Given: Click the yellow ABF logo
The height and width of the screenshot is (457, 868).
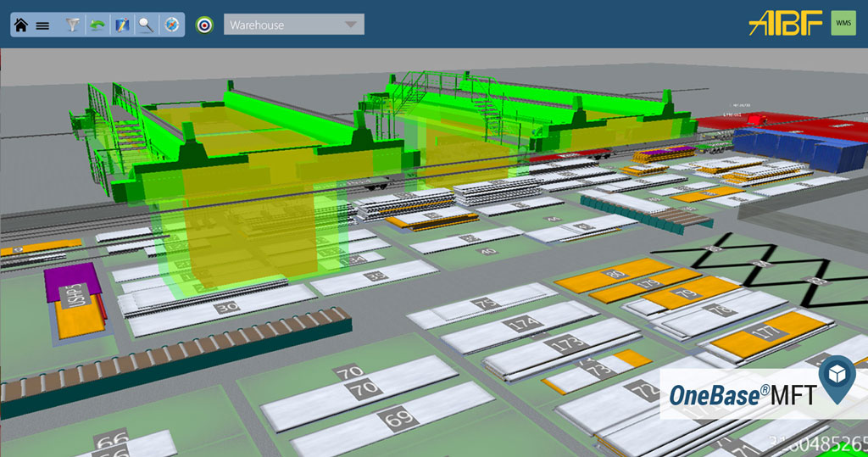Looking at the screenshot, I should 785,23.
